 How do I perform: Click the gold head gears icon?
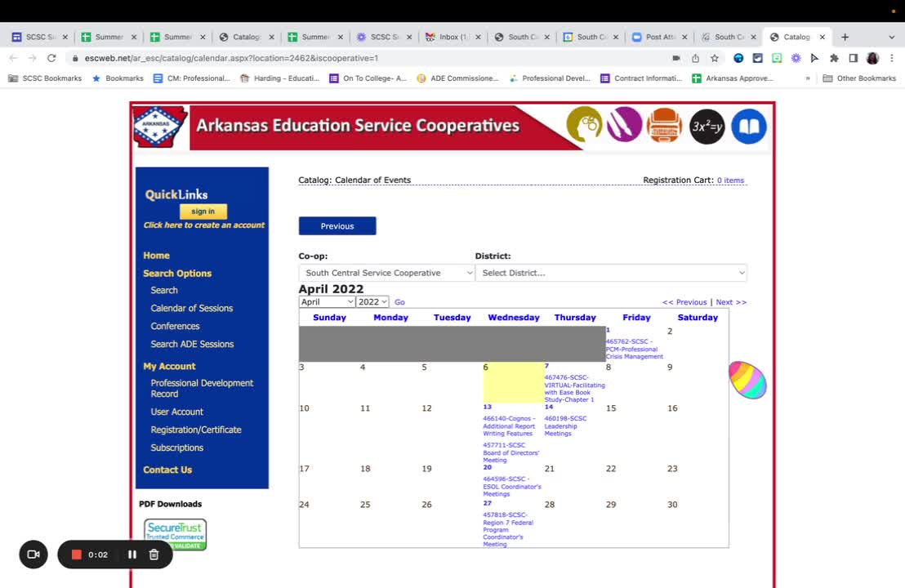tap(584, 124)
